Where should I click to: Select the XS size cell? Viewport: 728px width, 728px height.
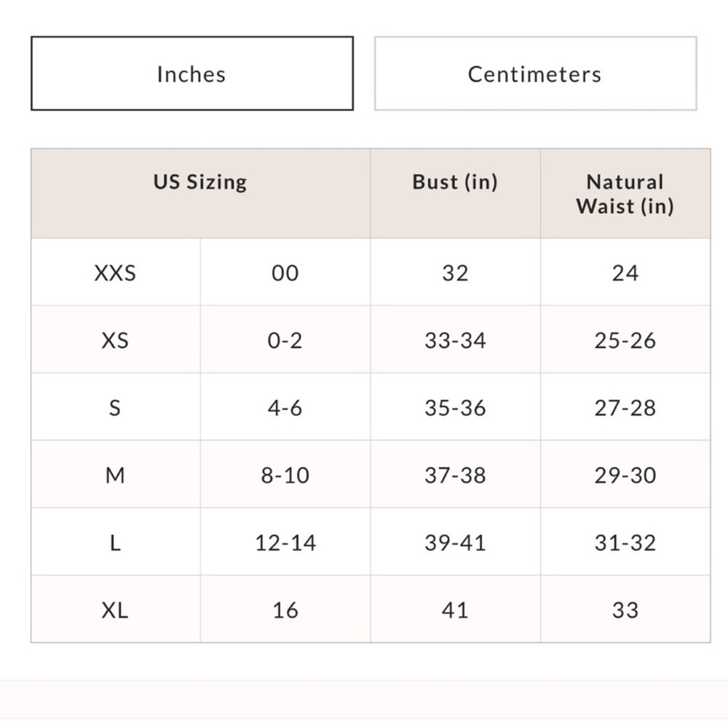[x=116, y=339]
